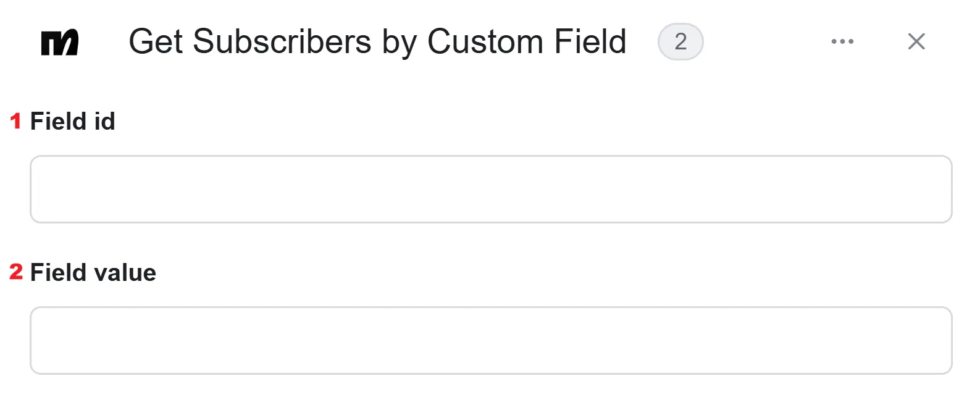Click the words Custom Field in the header
The width and height of the screenshot is (980, 405).
tap(527, 42)
